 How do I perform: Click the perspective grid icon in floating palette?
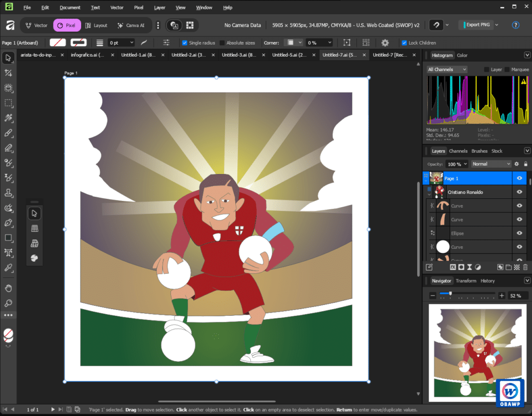[35, 243]
